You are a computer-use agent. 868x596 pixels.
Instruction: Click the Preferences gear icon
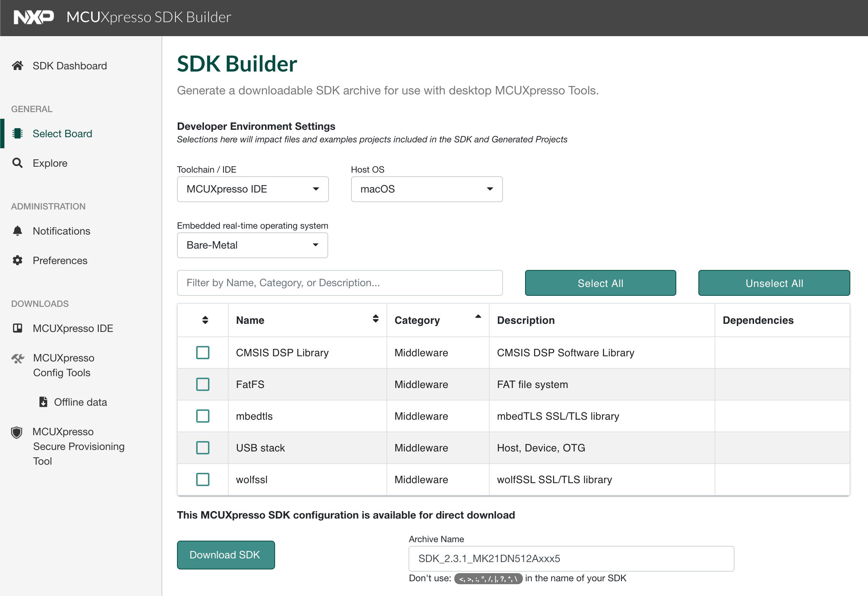click(18, 260)
